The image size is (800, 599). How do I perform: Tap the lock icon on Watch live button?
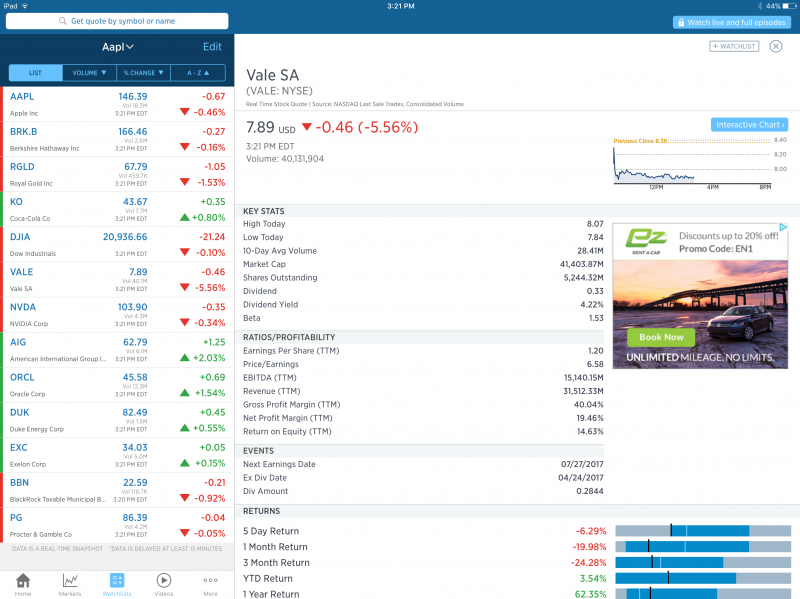pos(680,22)
